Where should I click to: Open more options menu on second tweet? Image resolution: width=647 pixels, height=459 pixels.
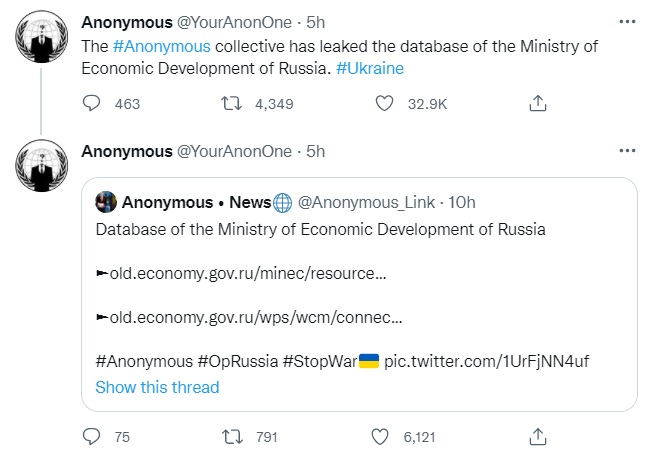(x=626, y=151)
